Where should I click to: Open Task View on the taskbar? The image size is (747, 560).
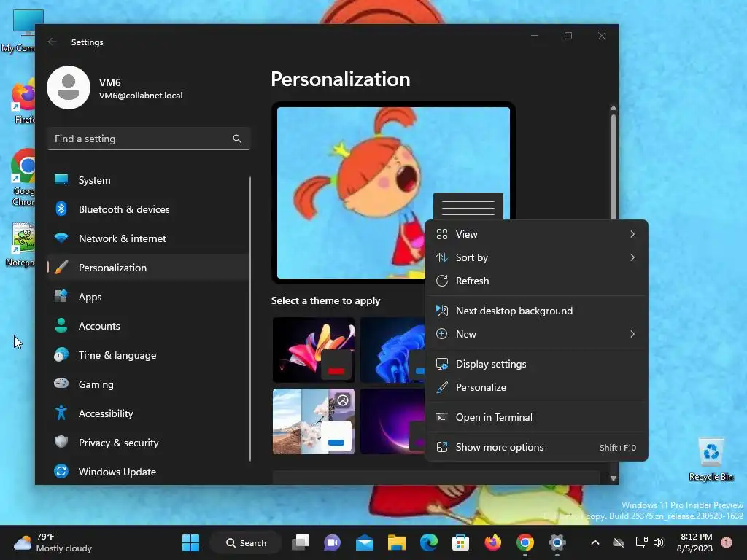[301, 542]
